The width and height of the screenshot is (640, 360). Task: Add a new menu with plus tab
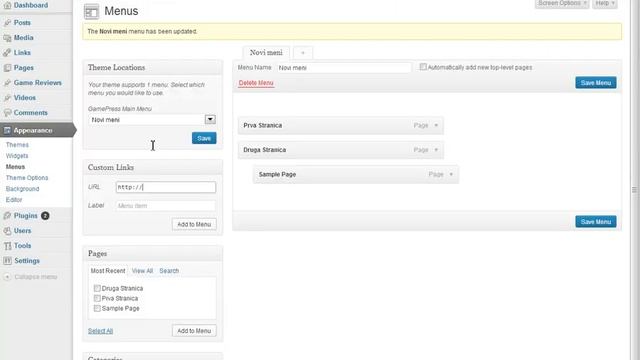click(303, 53)
